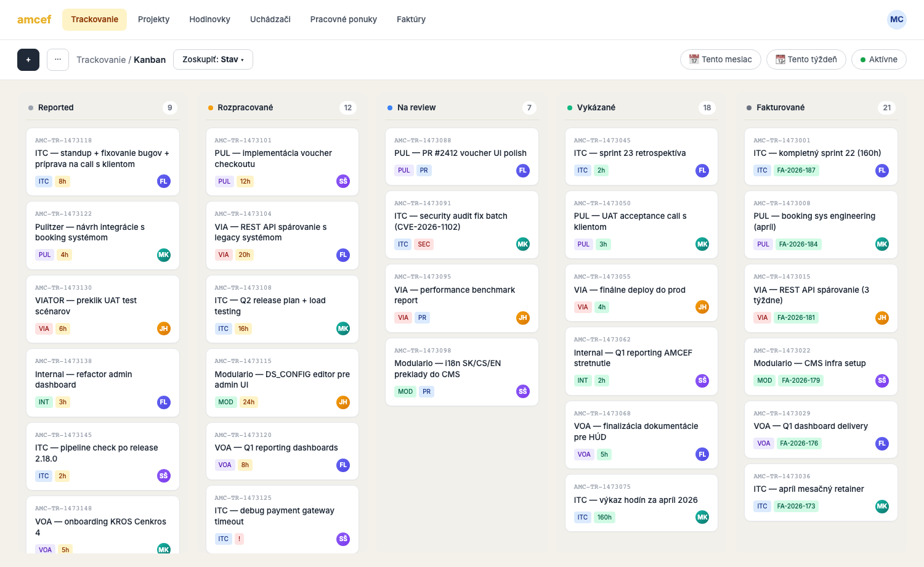Screen dimensions: 924x567
Task: Click the exclamation tag on debug payment gateway card
Action: pos(240,539)
